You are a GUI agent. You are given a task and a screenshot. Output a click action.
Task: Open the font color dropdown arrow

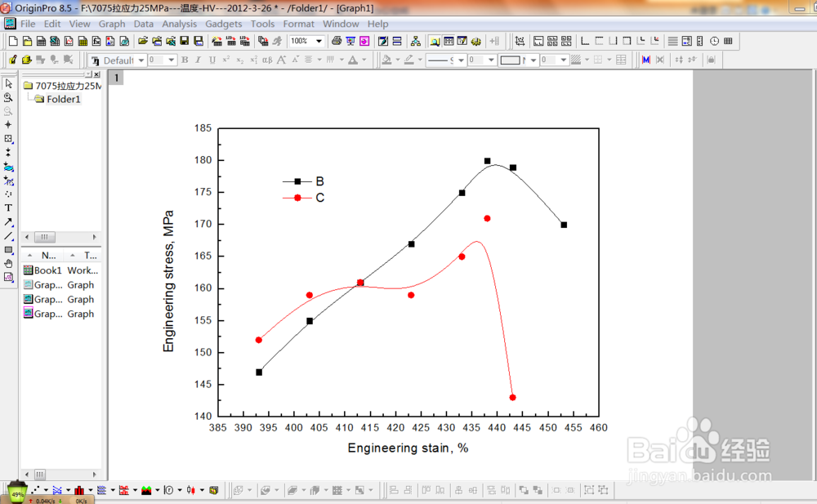[x=364, y=60]
